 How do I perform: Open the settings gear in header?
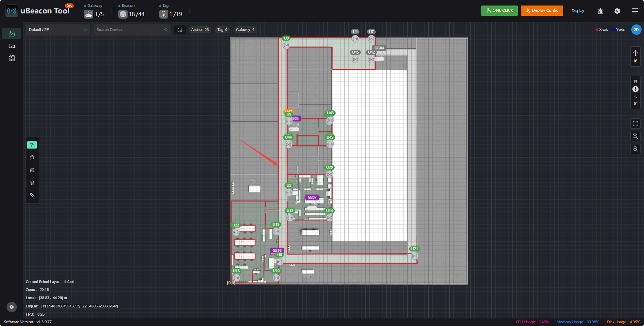(617, 11)
